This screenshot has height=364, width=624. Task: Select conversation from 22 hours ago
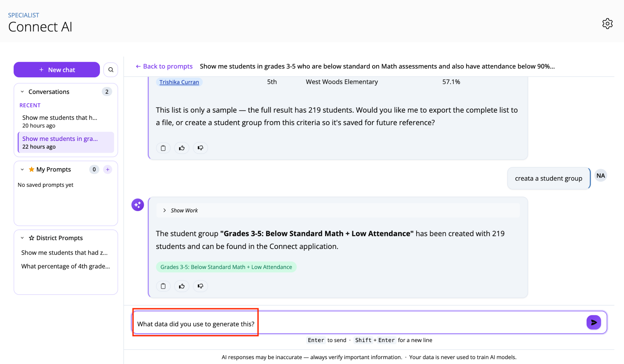tap(66, 142)
